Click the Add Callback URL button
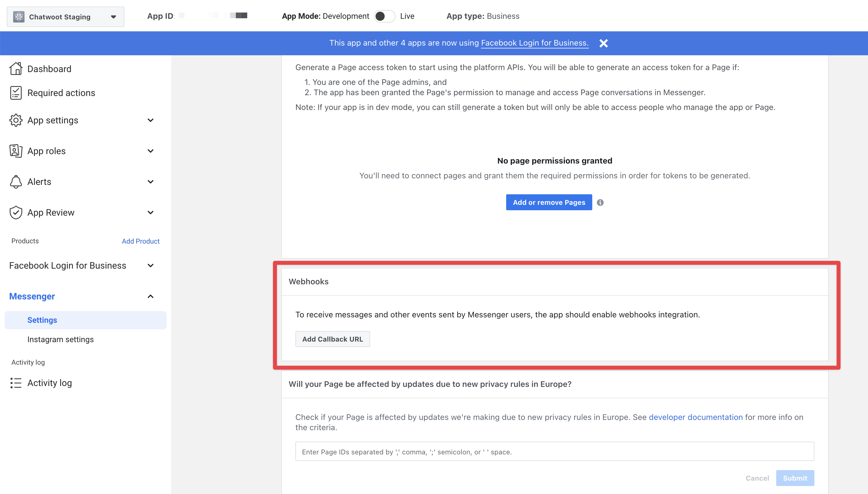Viewport: 868px width, 494px height. pos(332,339)
